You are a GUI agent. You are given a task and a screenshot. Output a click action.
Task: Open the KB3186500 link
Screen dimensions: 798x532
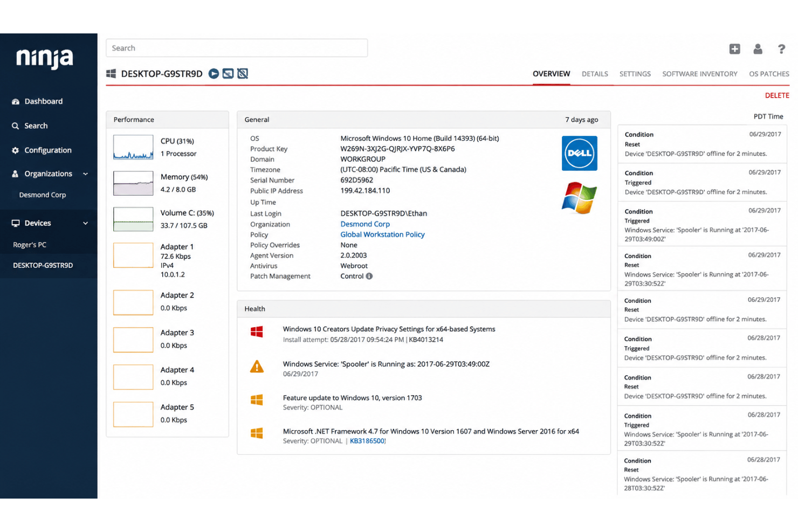pos(368,441)
